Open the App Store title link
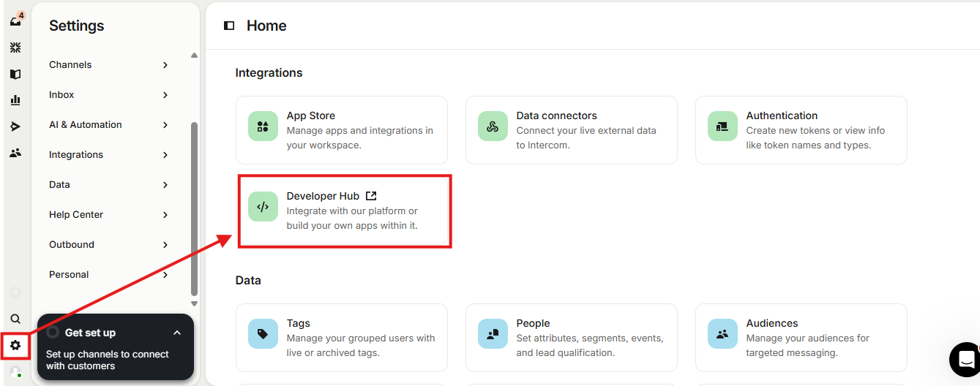The image size is (980, 386). click(311, 116)
